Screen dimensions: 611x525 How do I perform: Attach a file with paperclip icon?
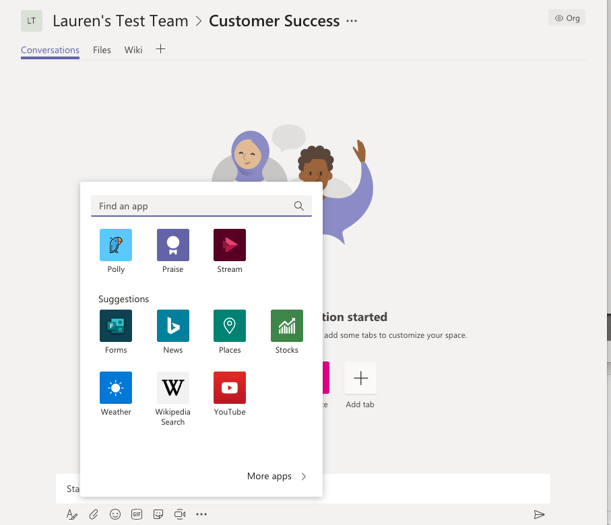(93, 514)
